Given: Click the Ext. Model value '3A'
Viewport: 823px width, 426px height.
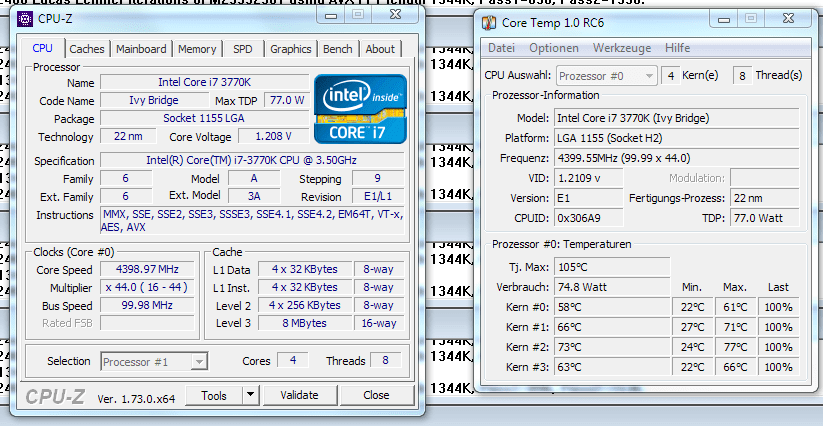Looking at the screenshot, I should pos(254,196).
